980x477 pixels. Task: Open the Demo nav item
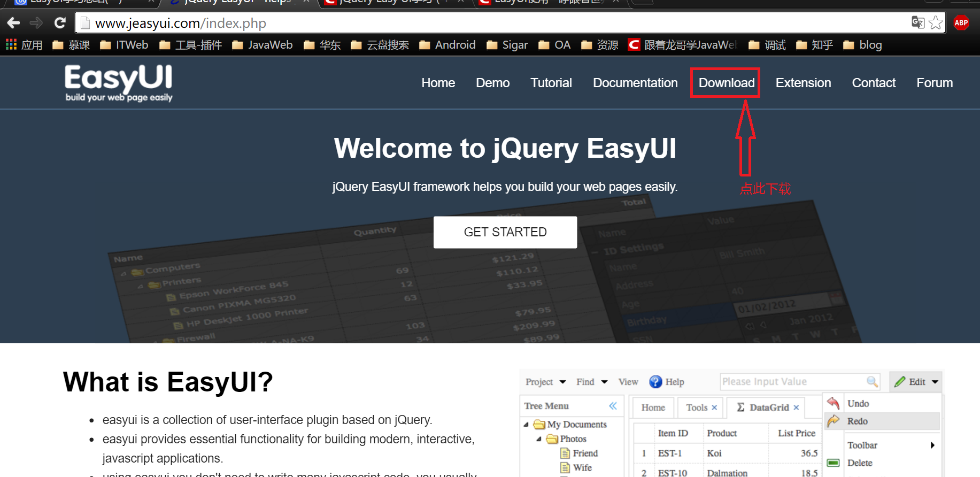click(x=493, y=83)
